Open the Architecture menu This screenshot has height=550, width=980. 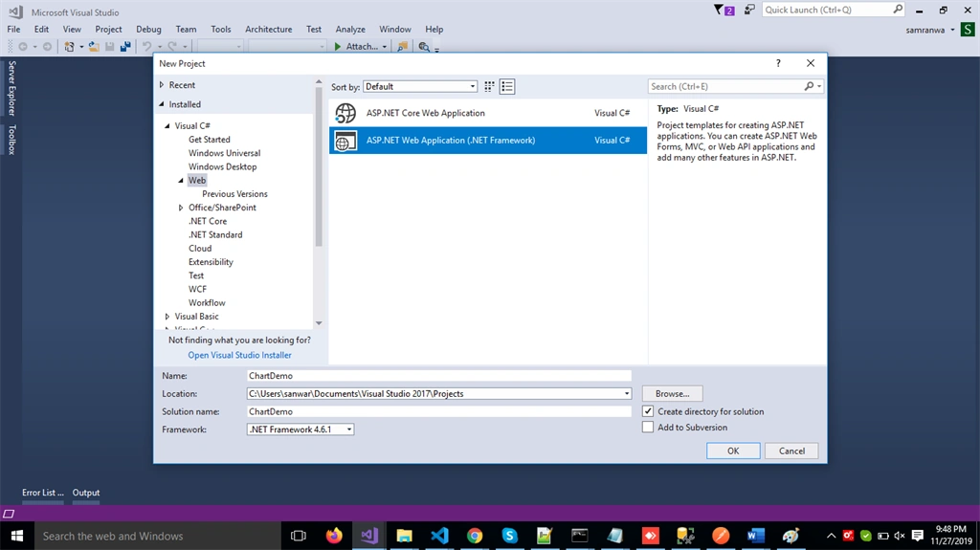(x=269, y=29)
